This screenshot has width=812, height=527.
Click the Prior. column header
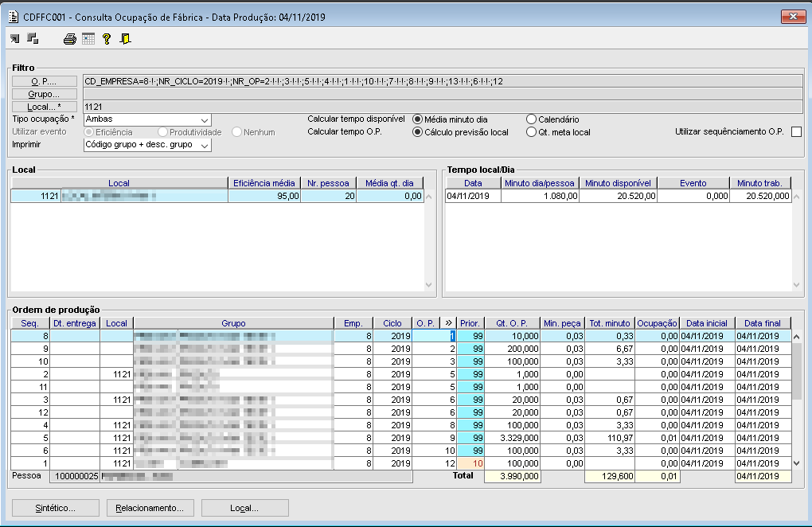pyautogui.click(x=470, y=323)
